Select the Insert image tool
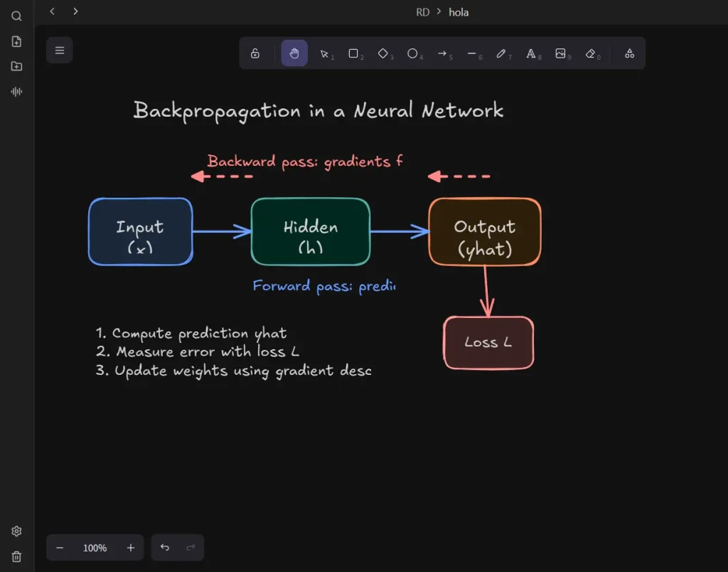 561,53
